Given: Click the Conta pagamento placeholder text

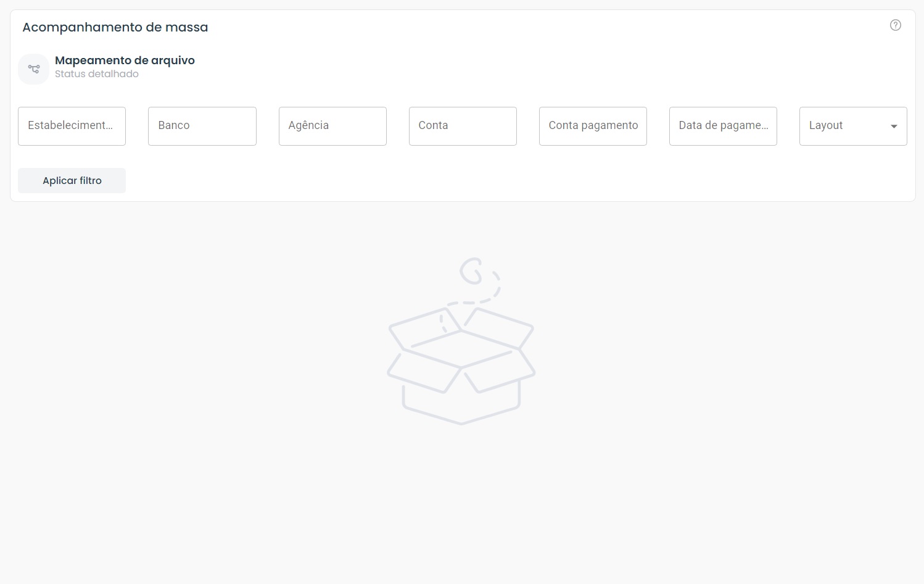Looking at the screenshot, I should click(593, 125).
